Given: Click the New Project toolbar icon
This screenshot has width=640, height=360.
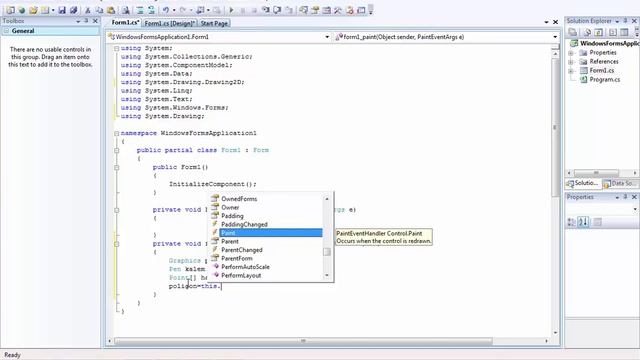Looking at the screenshot, I should (x=11, y=10).
